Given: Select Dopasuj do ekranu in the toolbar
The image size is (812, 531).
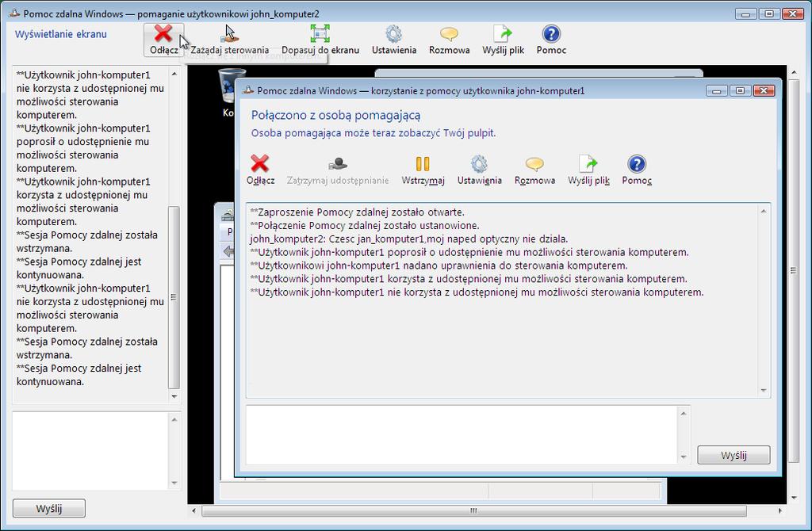Looking at the screenshot, I should pyautogui.click(x=320, y=40).
